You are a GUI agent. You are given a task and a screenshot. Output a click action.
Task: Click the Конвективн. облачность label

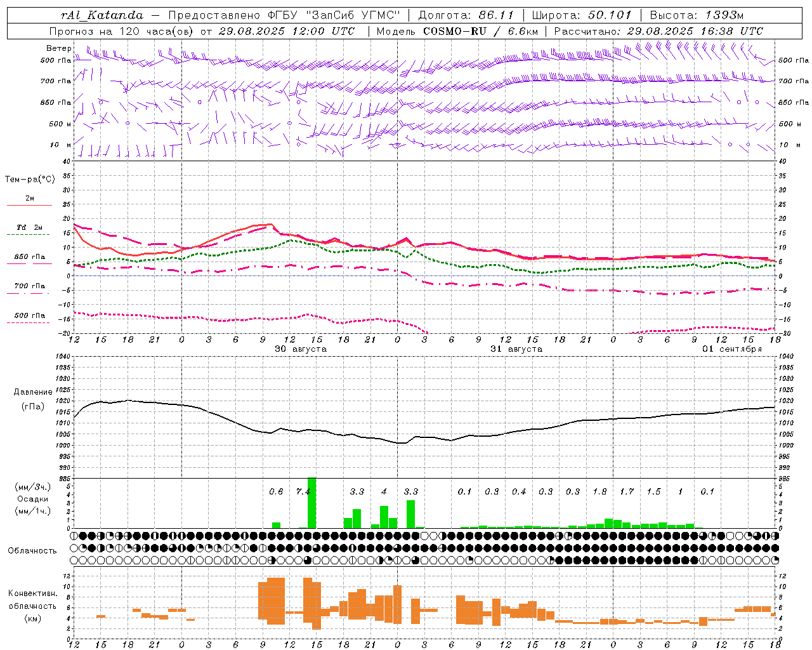32,600
